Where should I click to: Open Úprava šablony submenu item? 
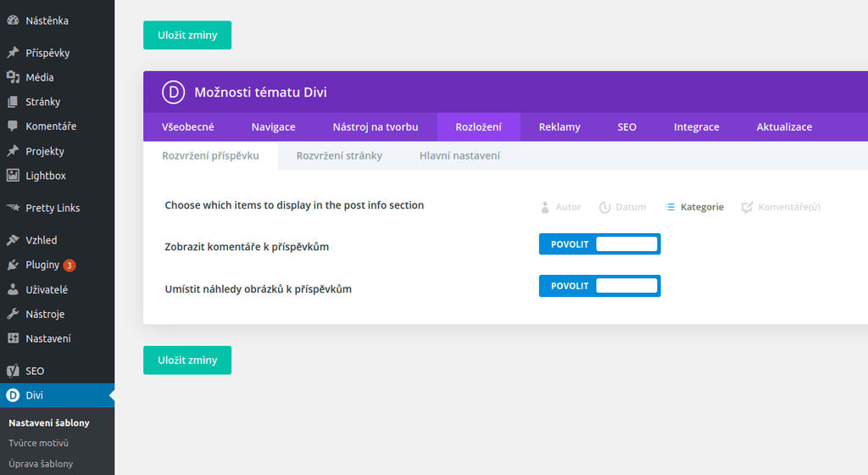(x=41, y=463)
